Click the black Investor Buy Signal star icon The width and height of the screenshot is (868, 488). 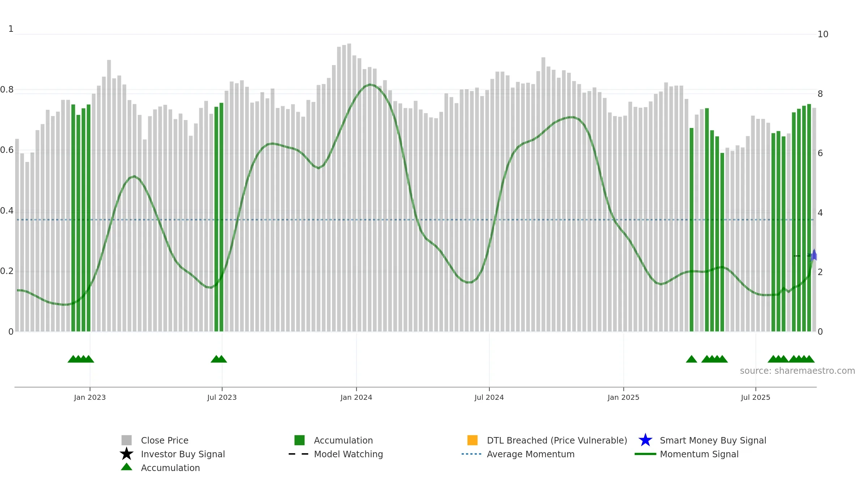126,454
